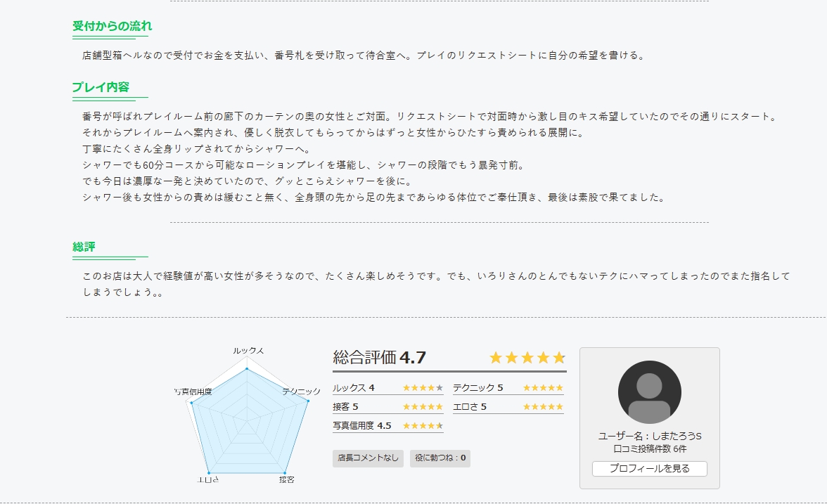Click the ルックス label atop radar chart
Image resolution: width=827 pixels, height=504 pixels.
click(248, 350)
